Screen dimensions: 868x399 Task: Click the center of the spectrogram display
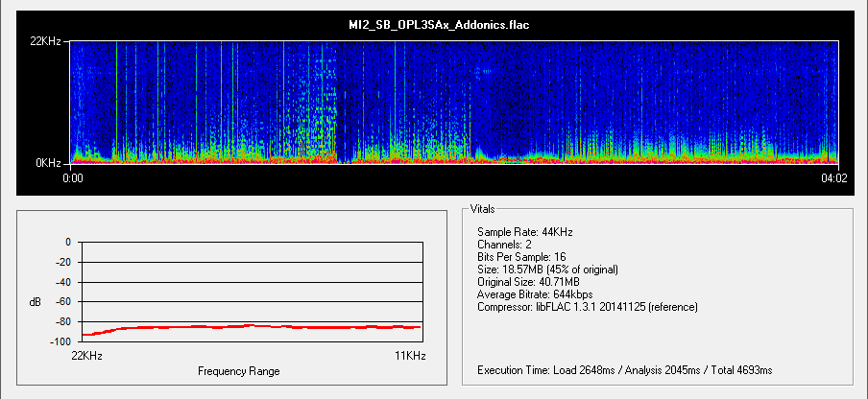[454, 103]
